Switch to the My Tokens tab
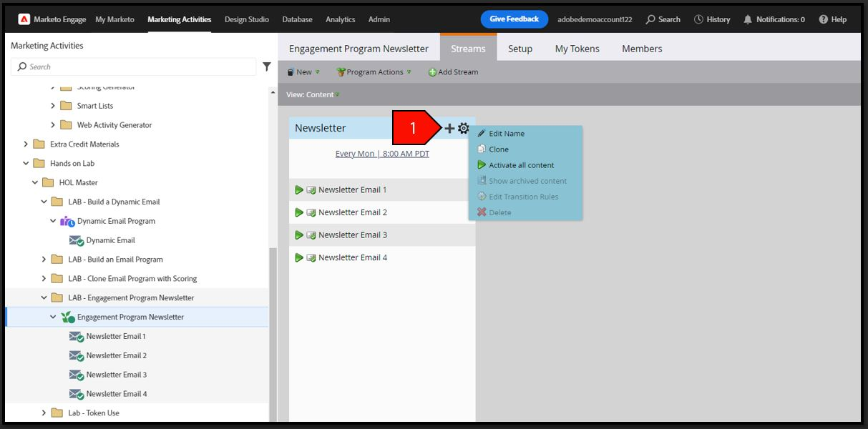Viewport: 868px width, 429px height. tap(577, 49)
